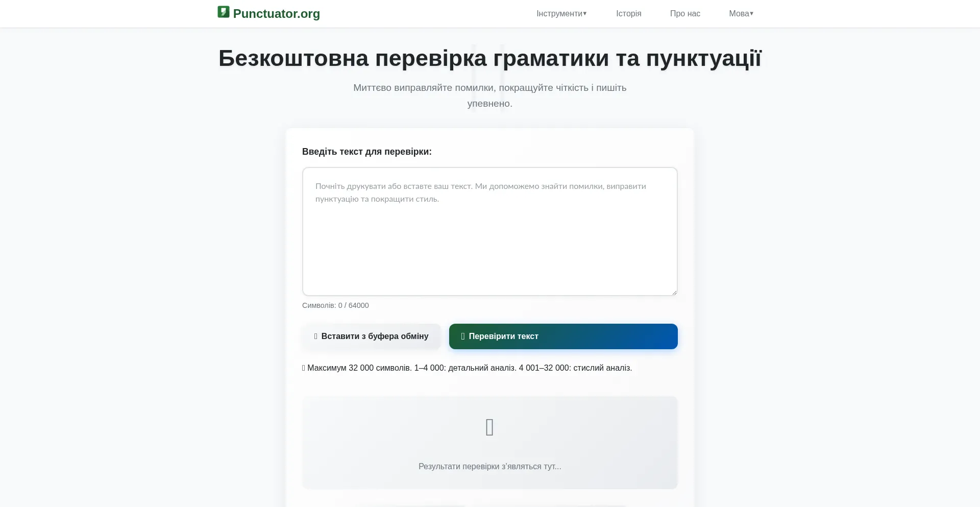Click the placeholder icon in the results box
This screenshot has height=507, width=980.
pos(489,427)
